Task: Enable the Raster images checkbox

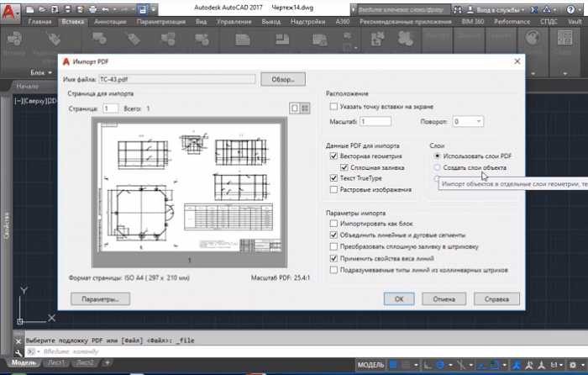Action: coord(333,189)
